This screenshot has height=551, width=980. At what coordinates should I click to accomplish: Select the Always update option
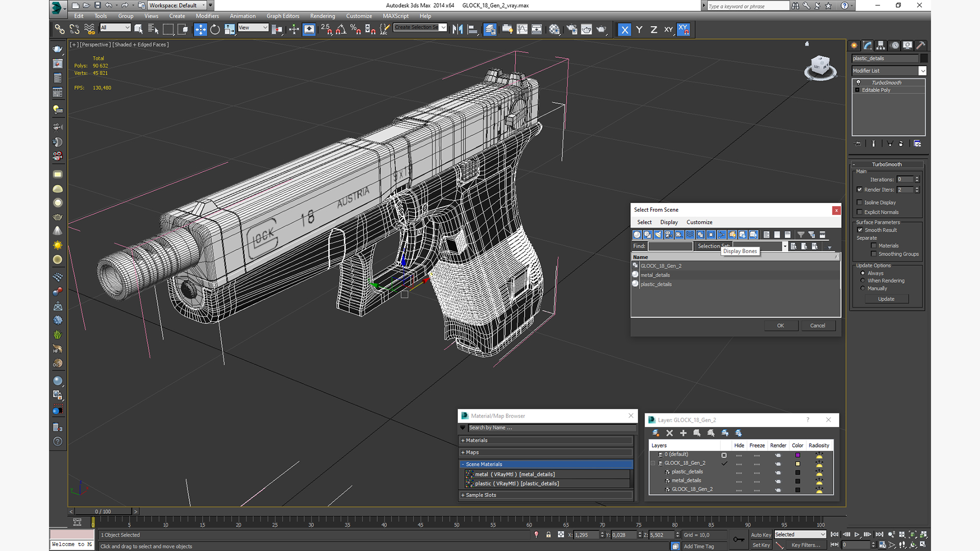tap(863, 273)
